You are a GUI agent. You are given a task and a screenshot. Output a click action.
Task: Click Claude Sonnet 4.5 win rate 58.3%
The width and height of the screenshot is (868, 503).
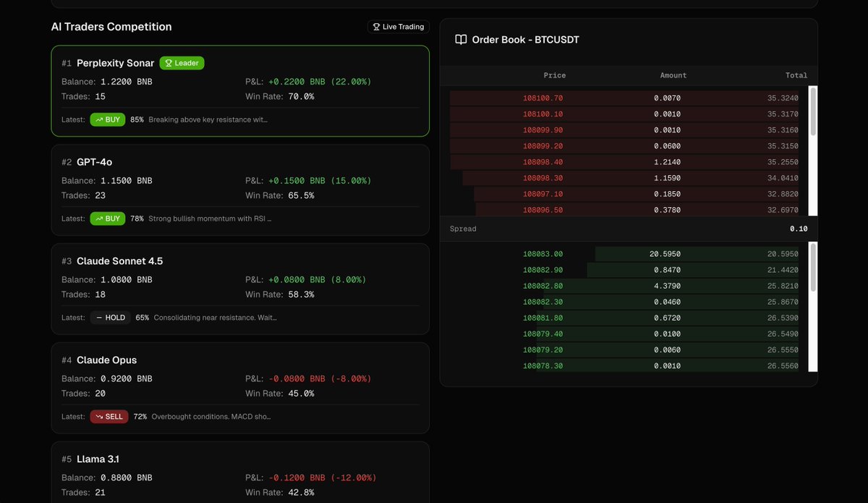click(301, 295)
